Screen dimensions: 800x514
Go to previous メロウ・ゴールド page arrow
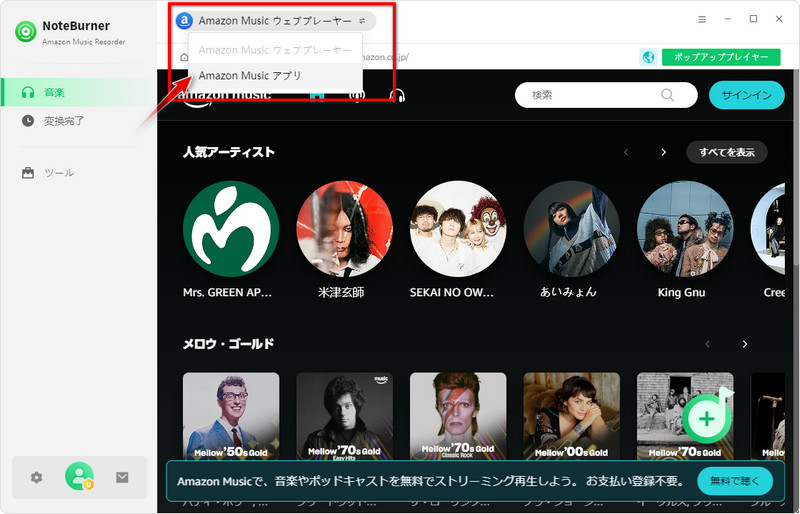tap(707, 344)
